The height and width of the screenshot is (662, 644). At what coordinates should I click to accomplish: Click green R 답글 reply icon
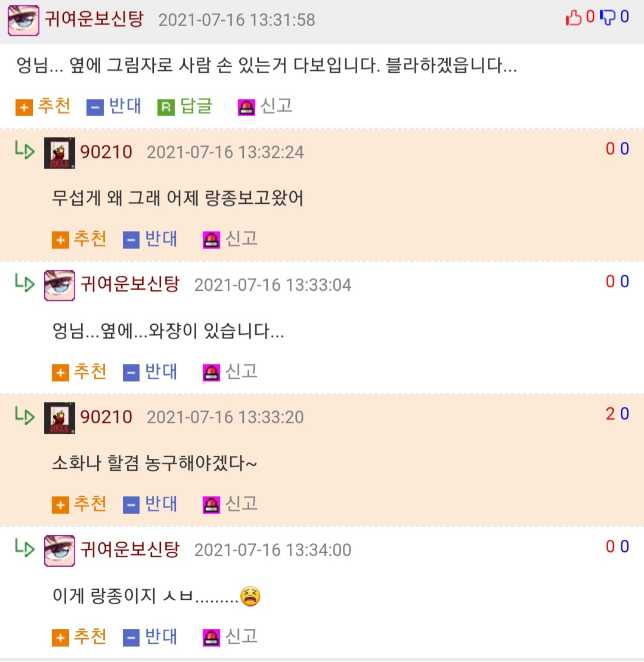coord(166,107)
